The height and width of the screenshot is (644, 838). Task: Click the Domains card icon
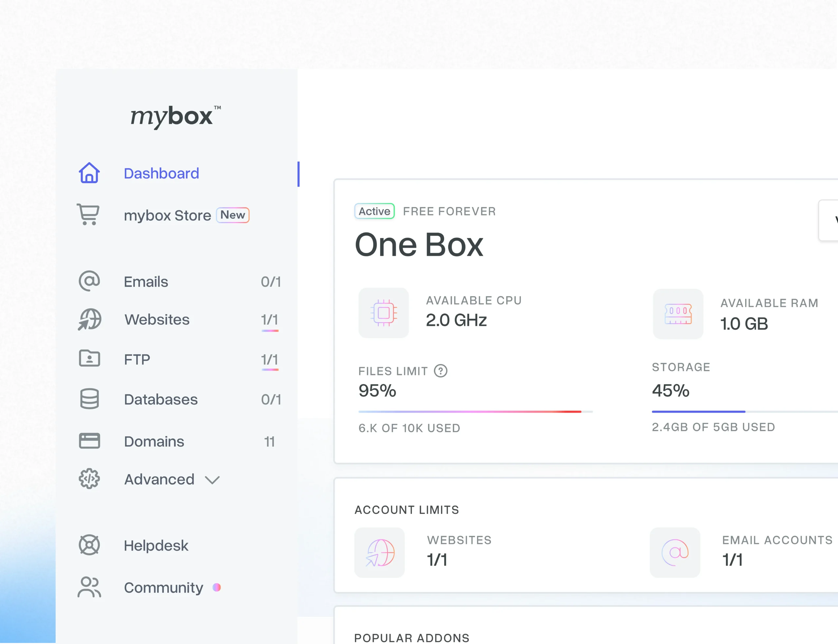[x=89, y=441]
